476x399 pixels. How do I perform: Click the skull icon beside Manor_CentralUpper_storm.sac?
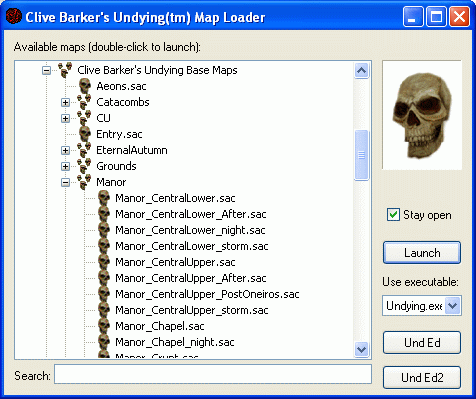click(x=104, y=310)
